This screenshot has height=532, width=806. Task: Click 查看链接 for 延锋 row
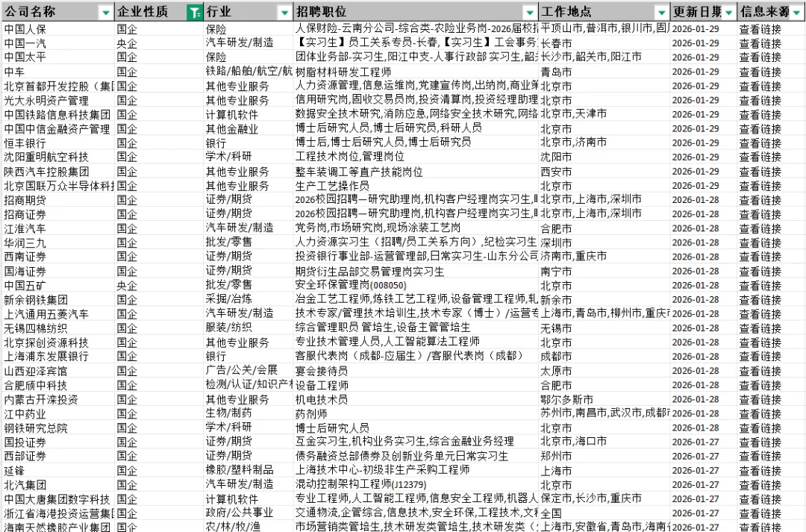coord(760,470)
